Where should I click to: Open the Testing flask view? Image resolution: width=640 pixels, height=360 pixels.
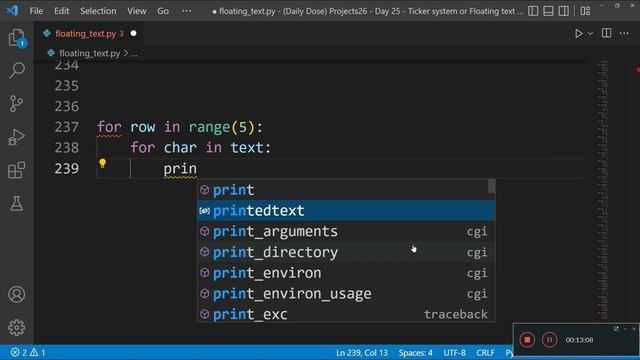16,203
